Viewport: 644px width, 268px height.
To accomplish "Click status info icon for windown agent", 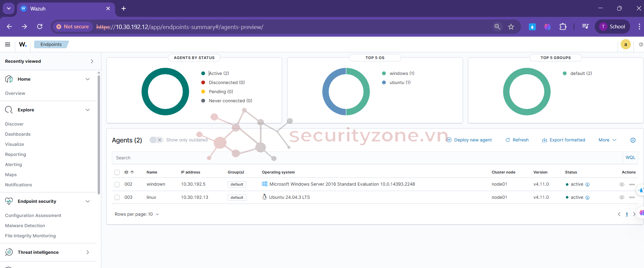I will coord(587,184).
